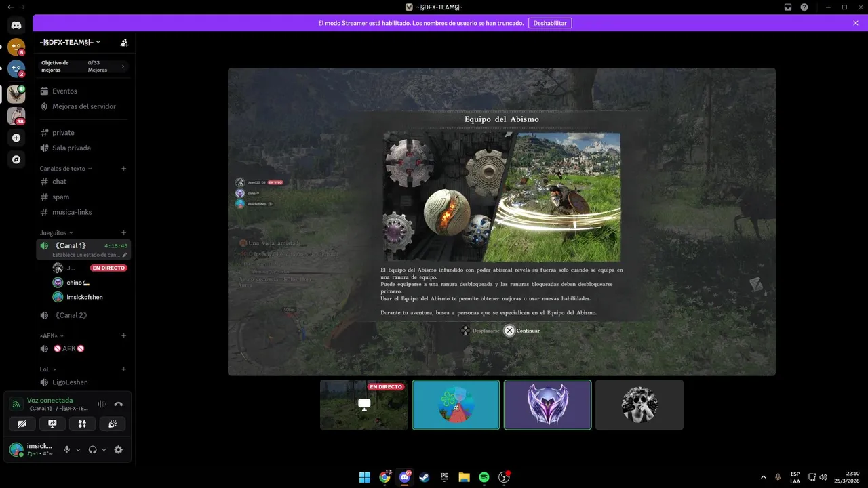Open the Discord help icon
This screenshot has width=868, height=488.
[804, 7]
